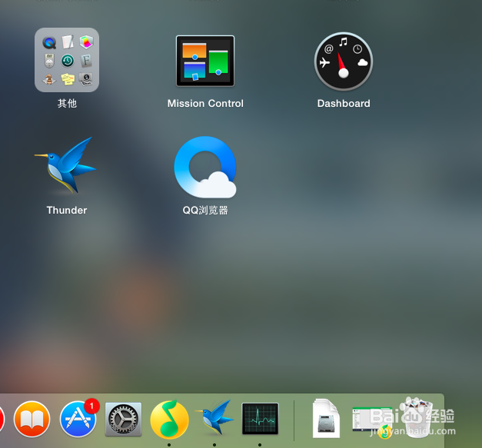Screen dimensions: 482x448
Task: Open the Dashboard app icon
Action: [x=344, y=61]
